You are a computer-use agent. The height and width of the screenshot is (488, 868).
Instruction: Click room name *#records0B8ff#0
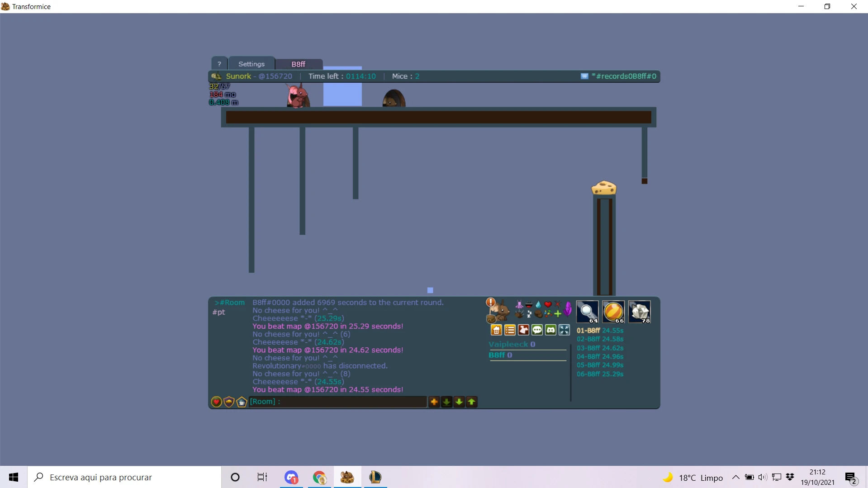click(624, 76)
